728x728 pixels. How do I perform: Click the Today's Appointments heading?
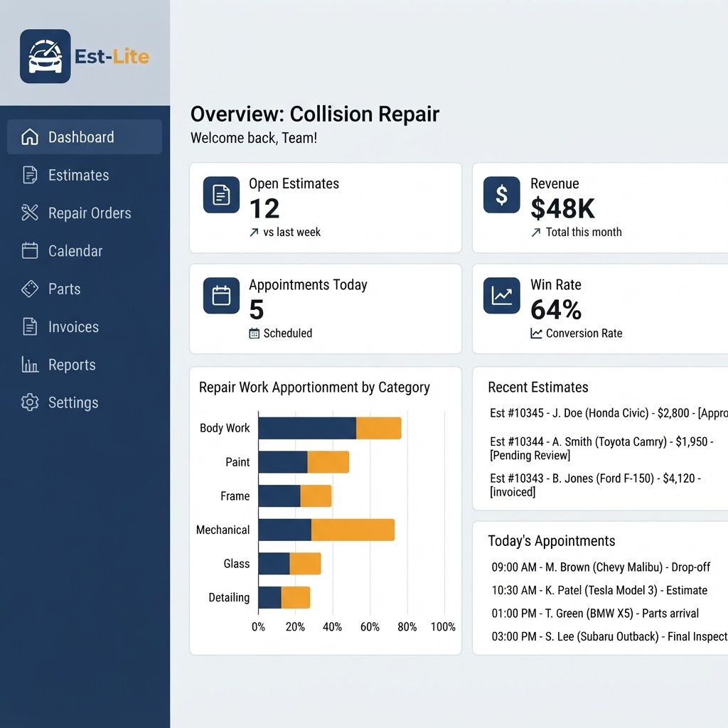click(551, 541)
